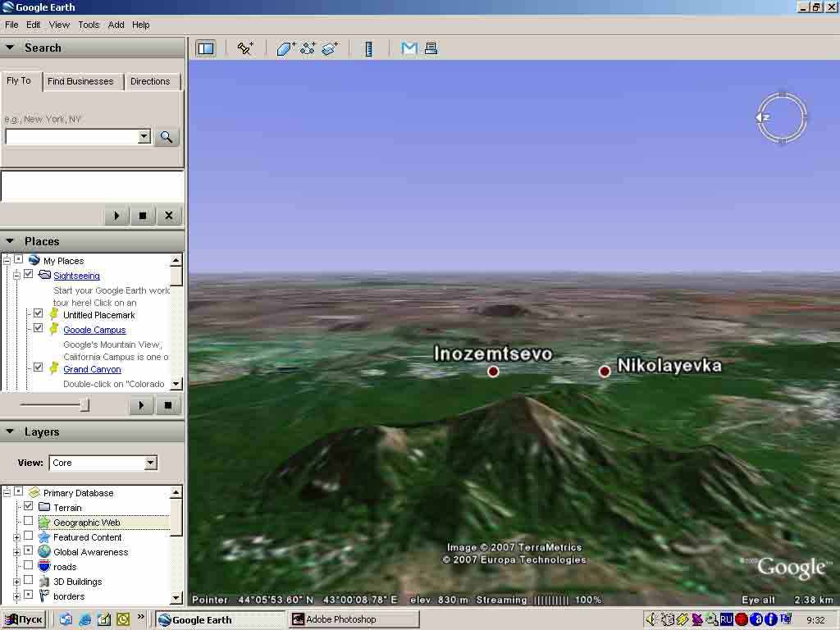Click the Featured Content star icon

44,536
